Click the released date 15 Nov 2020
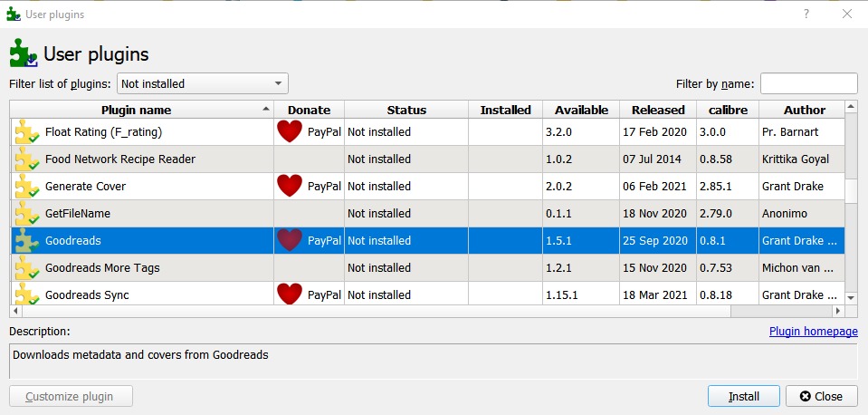Viewport: 868px width, 415px height. click(655, 267)
